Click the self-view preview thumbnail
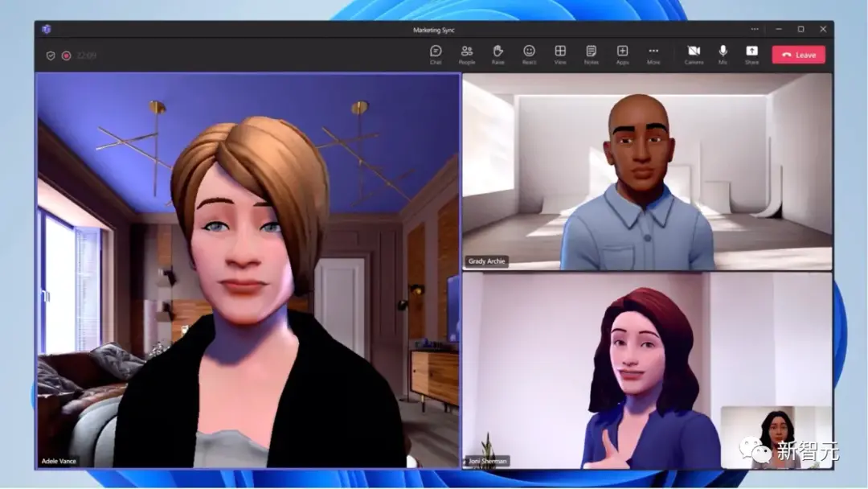This screenshot has width=868, height=489. click(775, 436)
